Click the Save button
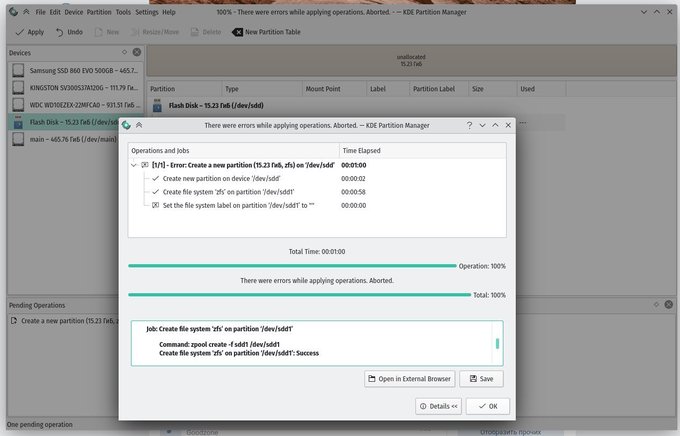 [x=481, y=379]
